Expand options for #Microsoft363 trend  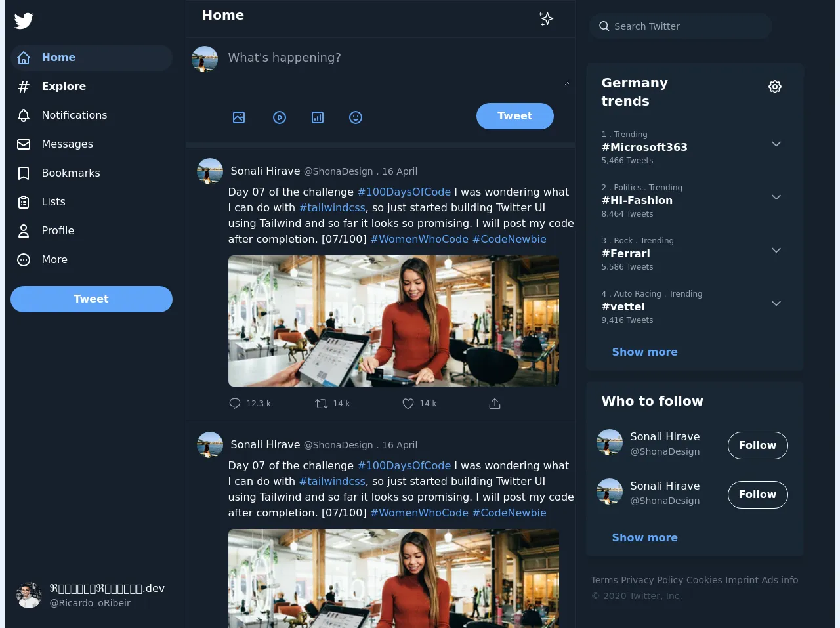[x=776, y=144]
